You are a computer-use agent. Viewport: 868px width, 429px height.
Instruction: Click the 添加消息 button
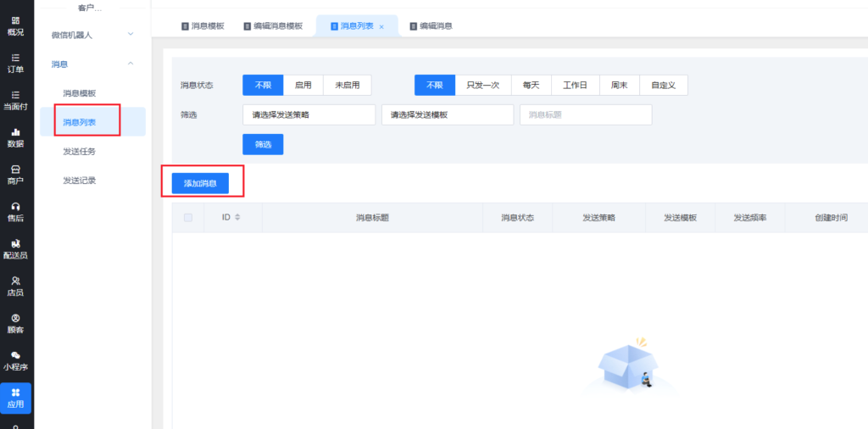[200, 183]
